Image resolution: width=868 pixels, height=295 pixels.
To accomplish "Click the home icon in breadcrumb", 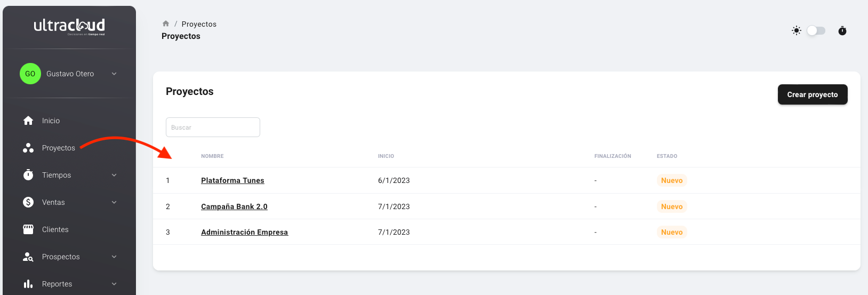I will pos(166,23).
